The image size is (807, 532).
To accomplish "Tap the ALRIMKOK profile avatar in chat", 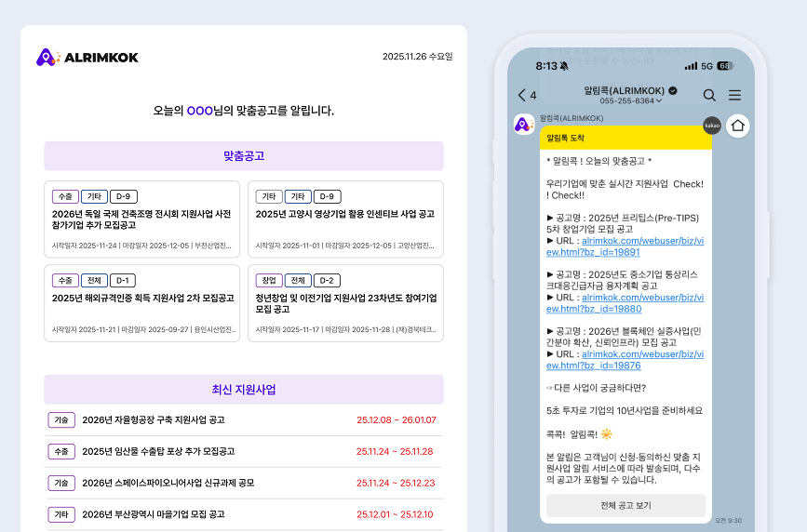I will click(523, 124).
